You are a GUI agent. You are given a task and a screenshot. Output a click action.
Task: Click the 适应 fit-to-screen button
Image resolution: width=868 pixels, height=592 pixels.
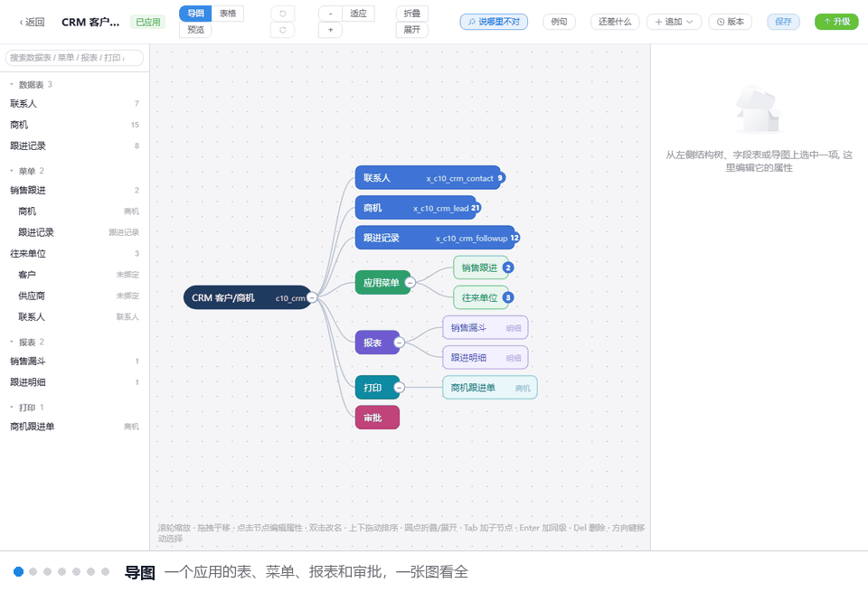click(358, 14)
